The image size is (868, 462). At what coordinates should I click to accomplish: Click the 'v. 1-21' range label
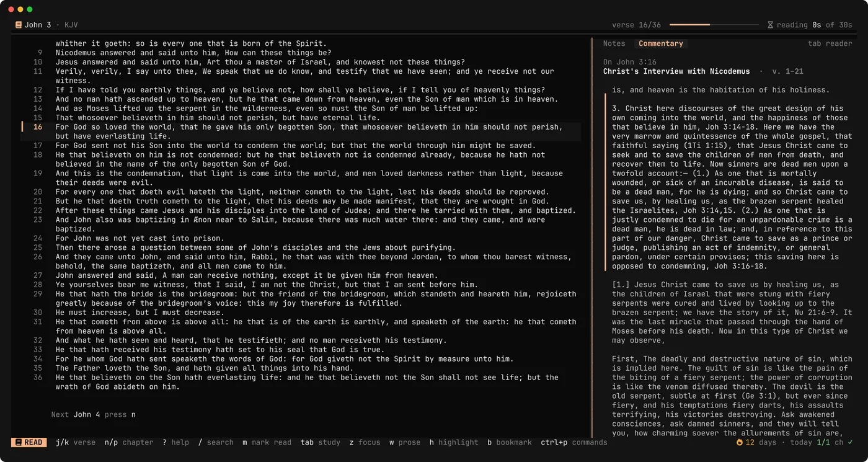pyautogui.click(x=788, y=71)
